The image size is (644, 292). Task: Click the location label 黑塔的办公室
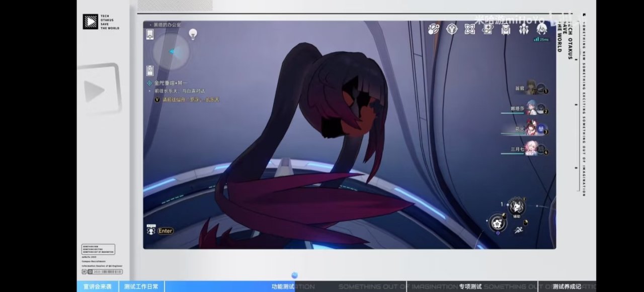(x=167, y=24)
